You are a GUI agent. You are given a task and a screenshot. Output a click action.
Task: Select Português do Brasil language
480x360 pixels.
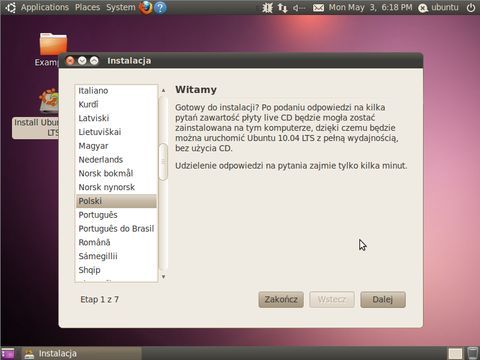pos(116,229)
